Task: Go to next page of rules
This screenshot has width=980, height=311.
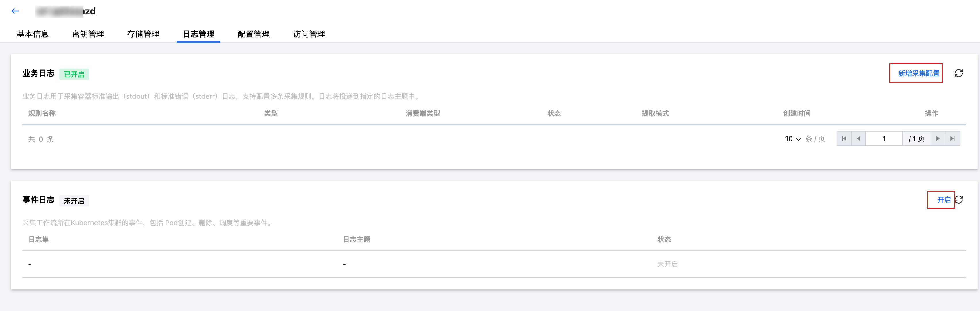Action: [x=938, y=139]
